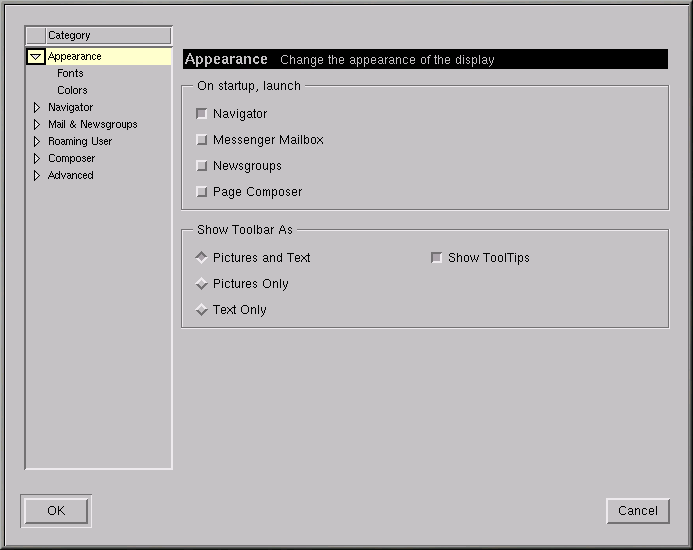693x550 pixels.
Task: Choose Pictures and Text toolbar style
Action: point(202,258)
